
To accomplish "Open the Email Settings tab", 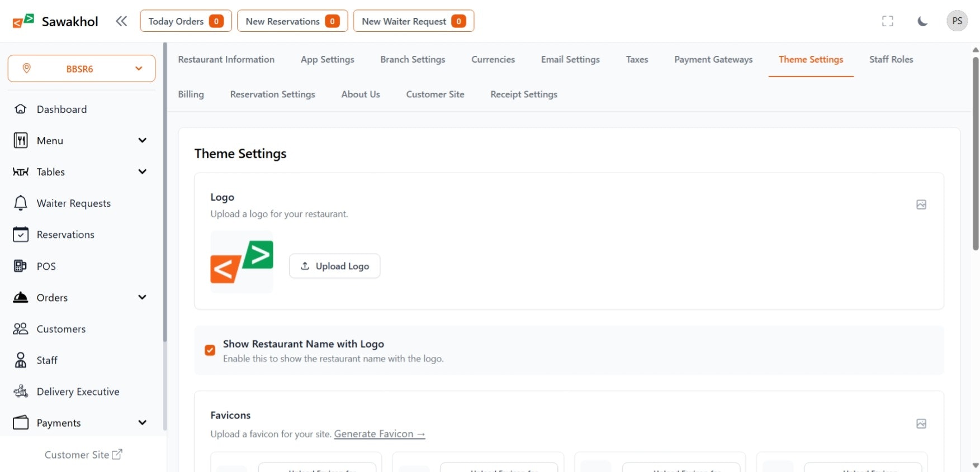I will (570, 59).
